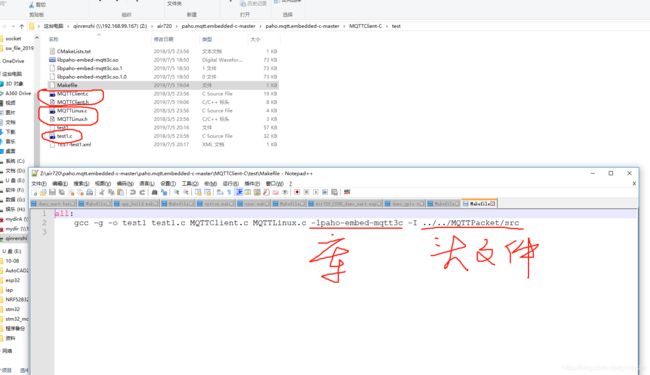Click the Print icon in Notepad++ toolbar
The width and height of the screenshot is (650, 375).
[x=90, y=192]
